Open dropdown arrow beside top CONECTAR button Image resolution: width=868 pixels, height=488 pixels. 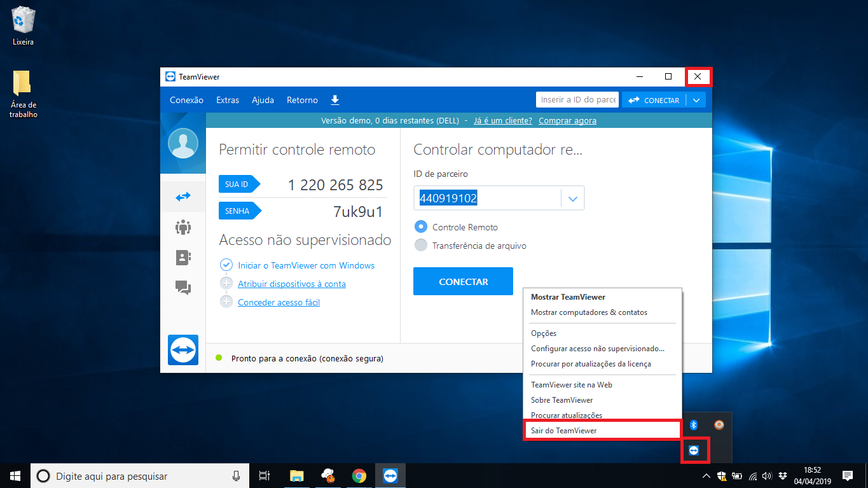coord(696,100)
